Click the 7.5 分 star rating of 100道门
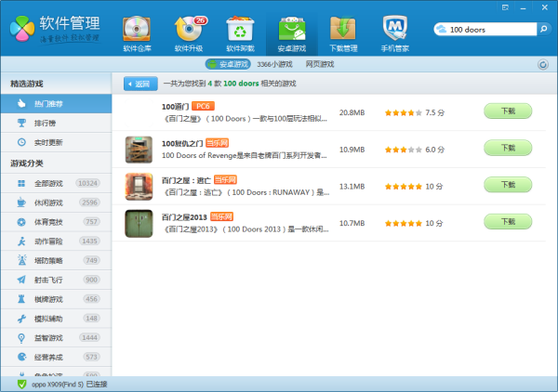558x392 pixels. (415, 112)
